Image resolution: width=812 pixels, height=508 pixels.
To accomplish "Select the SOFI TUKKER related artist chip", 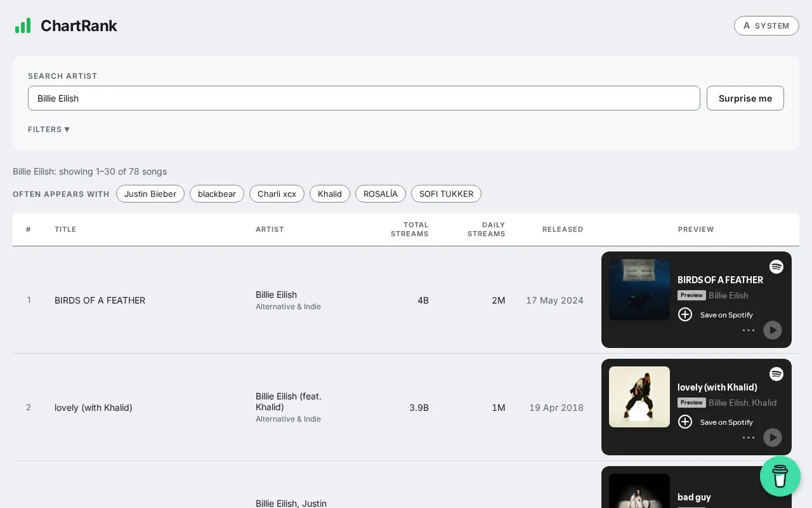I will tap(446, 194).
